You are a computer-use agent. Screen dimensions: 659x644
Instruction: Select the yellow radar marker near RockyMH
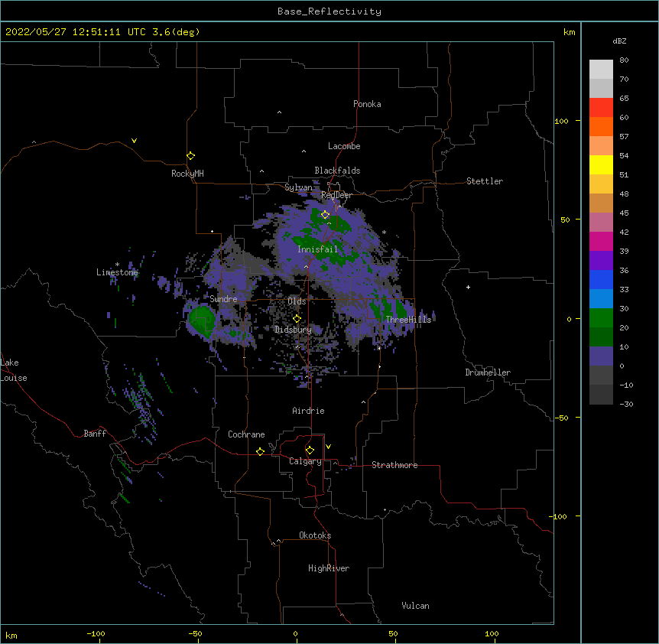pos(191,156)
